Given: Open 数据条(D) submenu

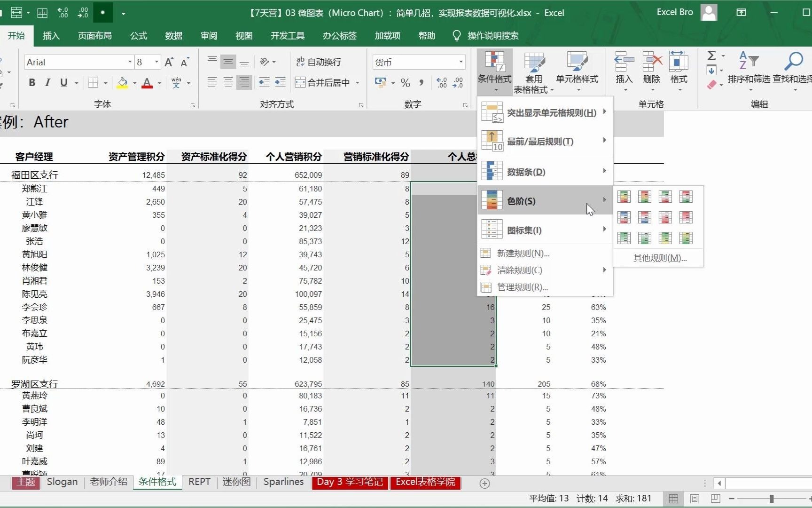Looking at the screenshot, I should (545, 172).
